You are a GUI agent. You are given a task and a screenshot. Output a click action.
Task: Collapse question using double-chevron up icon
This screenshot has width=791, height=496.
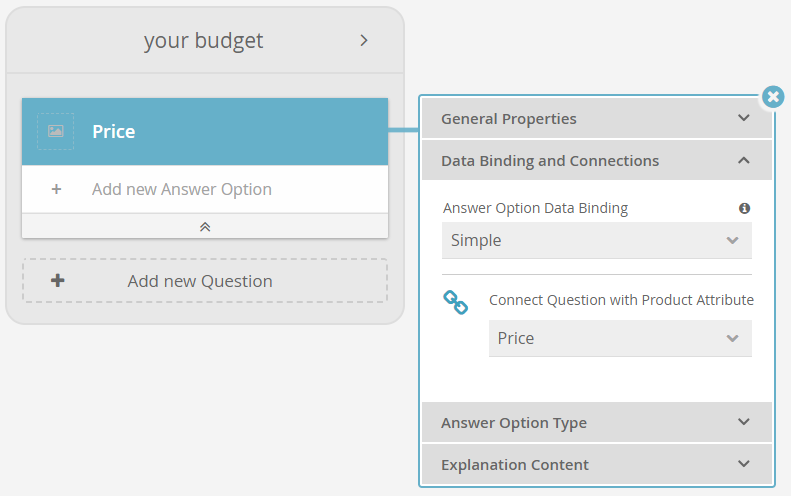pyautogui.click(x=205, y=227)
